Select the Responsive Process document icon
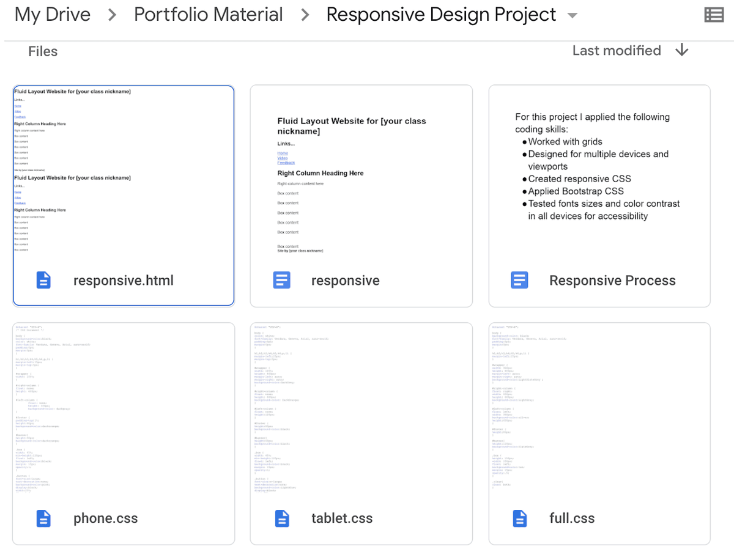 tap(519, 279)
